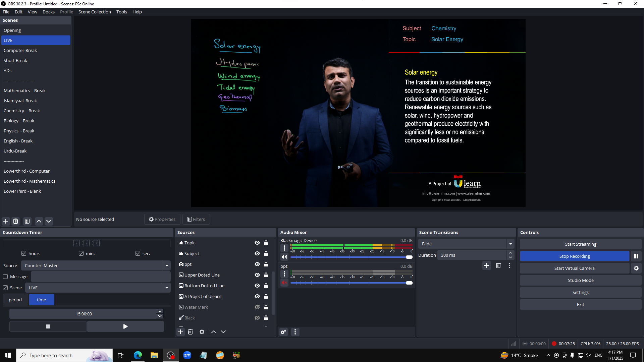644x362 pixels.
Task: Increase countdown time stepper up arrow
Action: (160, 311)
